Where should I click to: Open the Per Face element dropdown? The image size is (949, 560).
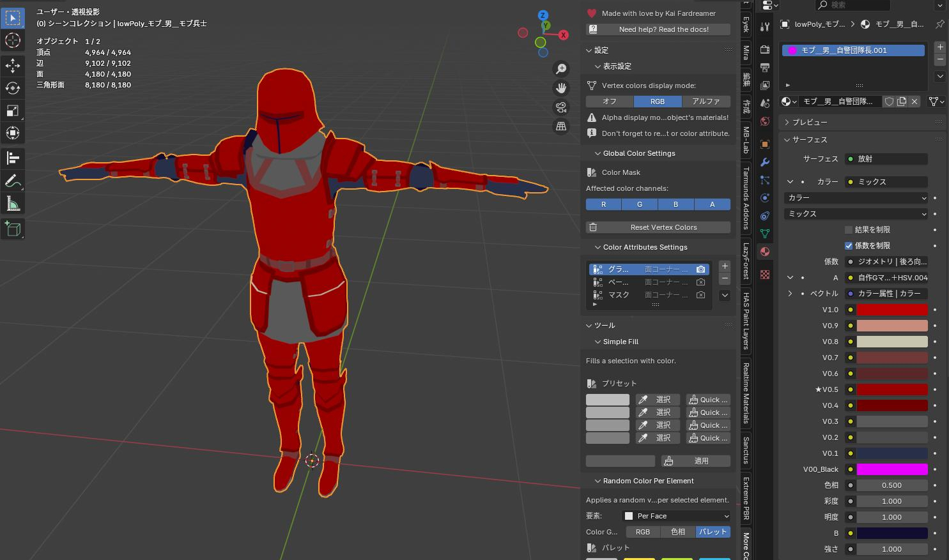676,516
